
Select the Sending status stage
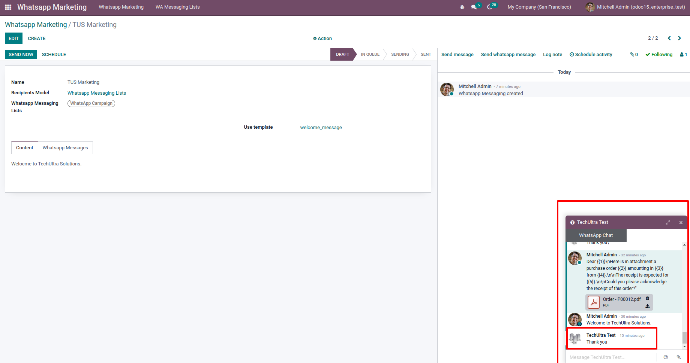tap(400, 55)
